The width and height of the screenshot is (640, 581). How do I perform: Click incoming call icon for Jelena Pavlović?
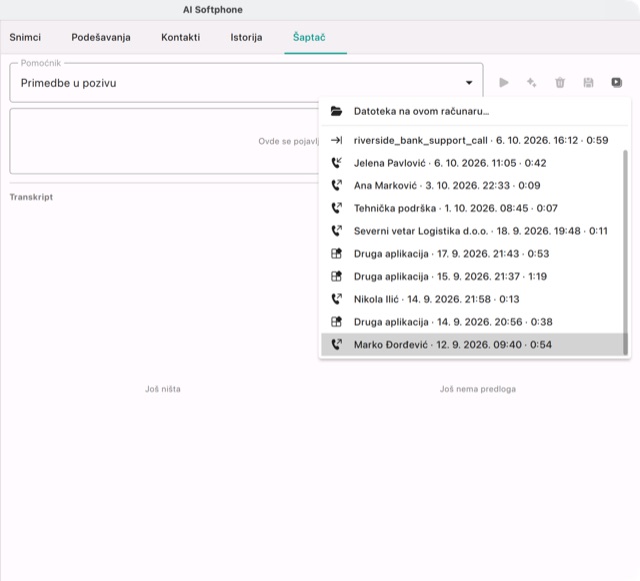pos(336,163)
